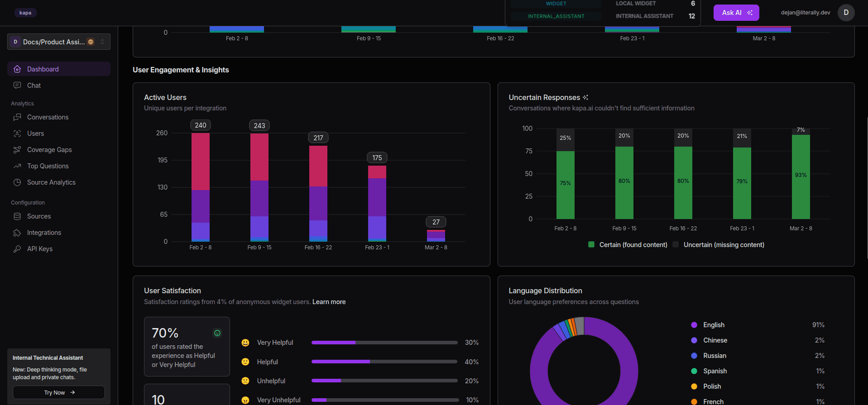This screenshot has width=868, height=405.
Task: Open the Users icon in sidebar
Action: click(x=17, y=133)
